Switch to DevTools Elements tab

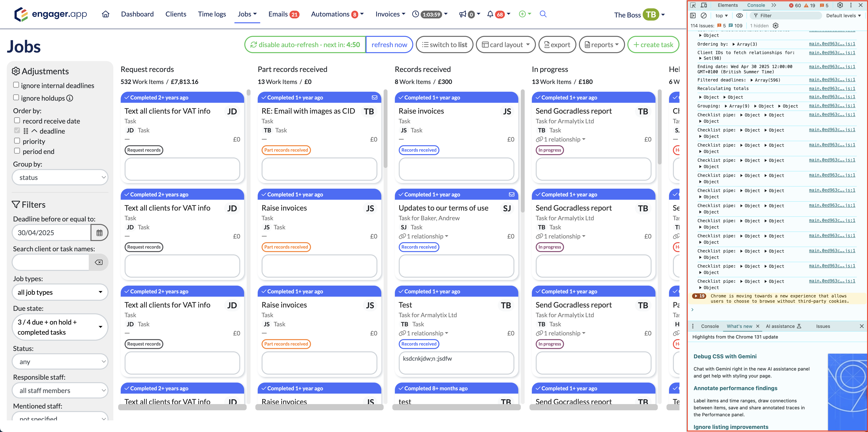click(728, 5)
